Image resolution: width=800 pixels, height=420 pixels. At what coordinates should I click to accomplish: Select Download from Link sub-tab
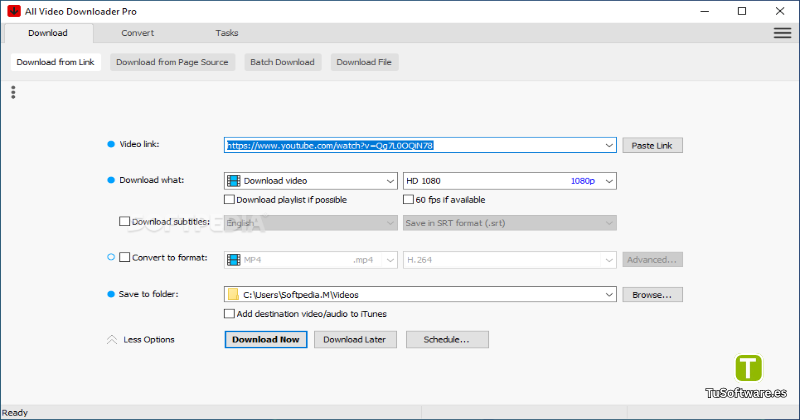coord(56,62)
